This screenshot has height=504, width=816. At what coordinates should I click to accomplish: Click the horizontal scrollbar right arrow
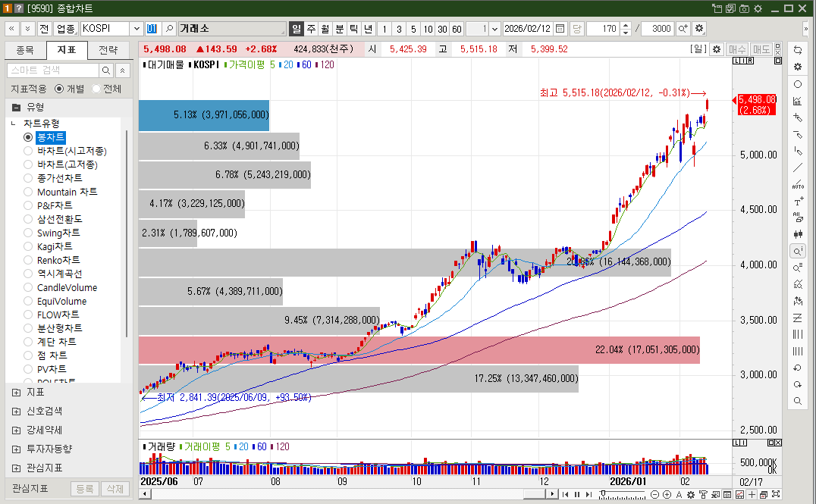tap(552, 494)
